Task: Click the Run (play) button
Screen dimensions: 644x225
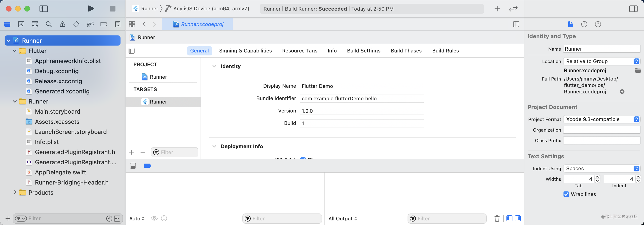Action: pos(91,9)
